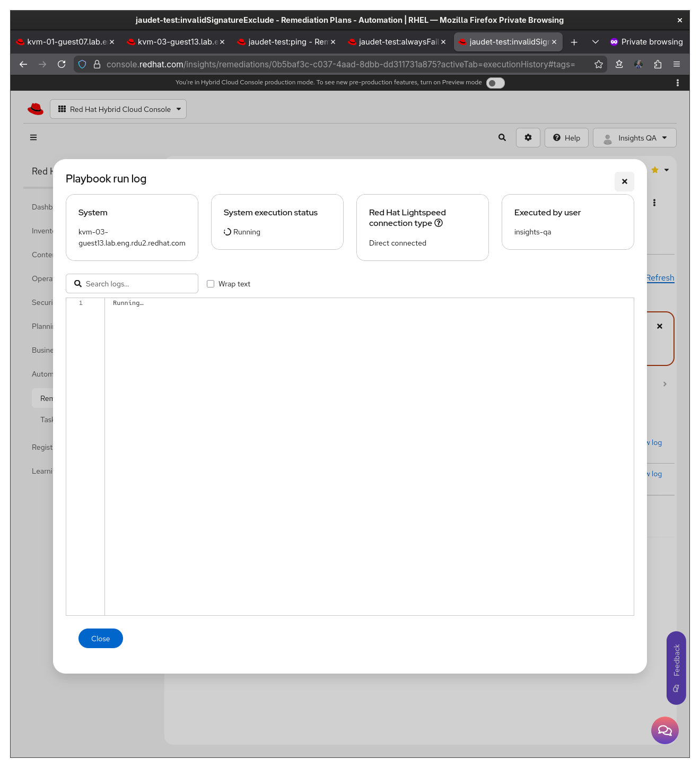
Task: Dismiss the red-bordered alert with its X
Action: pyautogui.click(x=660, y=326)
